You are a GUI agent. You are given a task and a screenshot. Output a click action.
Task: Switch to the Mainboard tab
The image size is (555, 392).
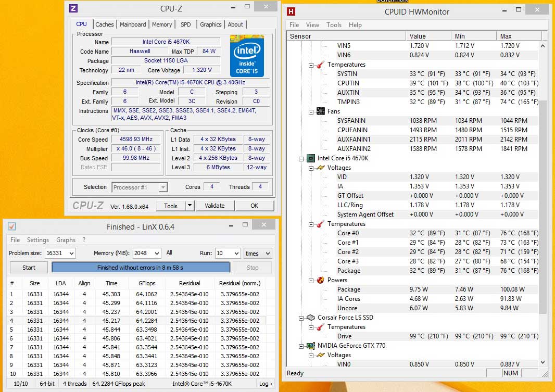coord(133,24)
